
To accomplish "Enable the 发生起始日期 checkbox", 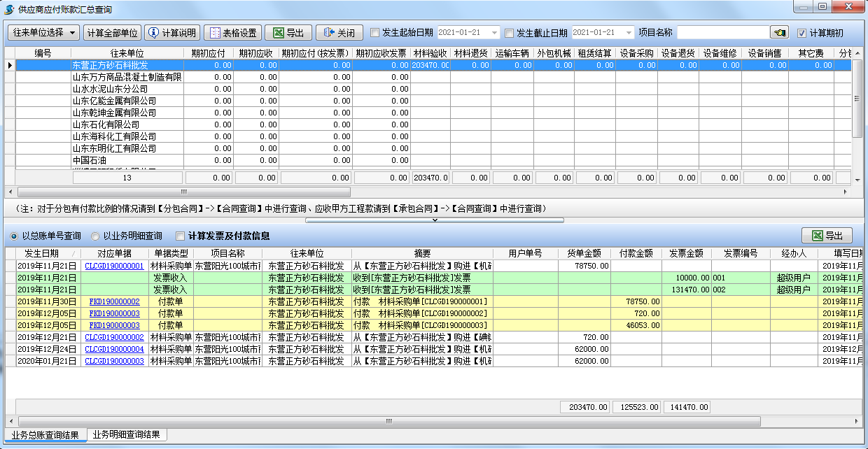I will pyautogui.click(x=376, y=31).
